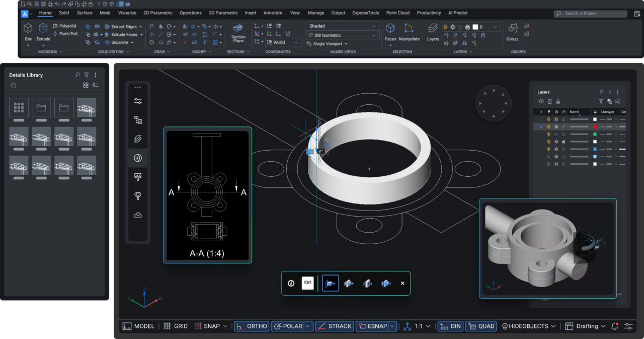The image size is (644, 339).
Task: Search the Details Library with magnifier icon
Action: (x=77, y=75)
